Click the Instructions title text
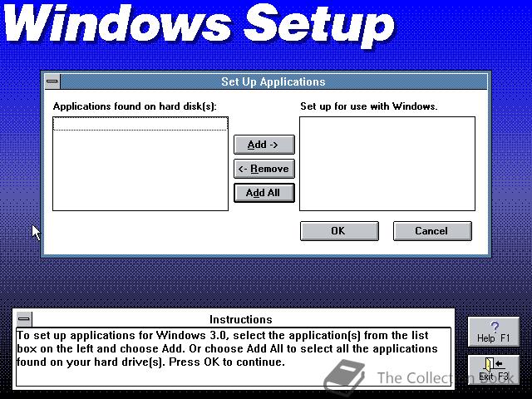Image resolution: width=532 pixels, height=399 pixels. tap(241, 319)
